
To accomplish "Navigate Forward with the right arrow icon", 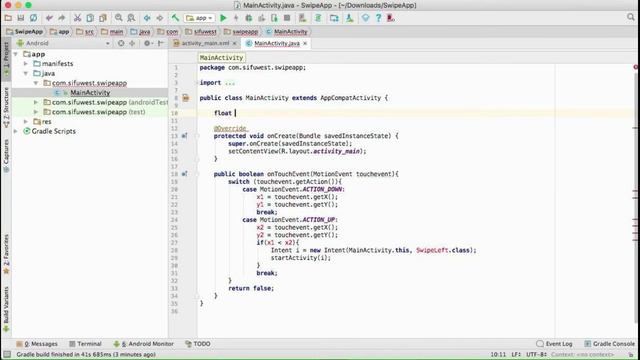I will [x=160, y=18].
